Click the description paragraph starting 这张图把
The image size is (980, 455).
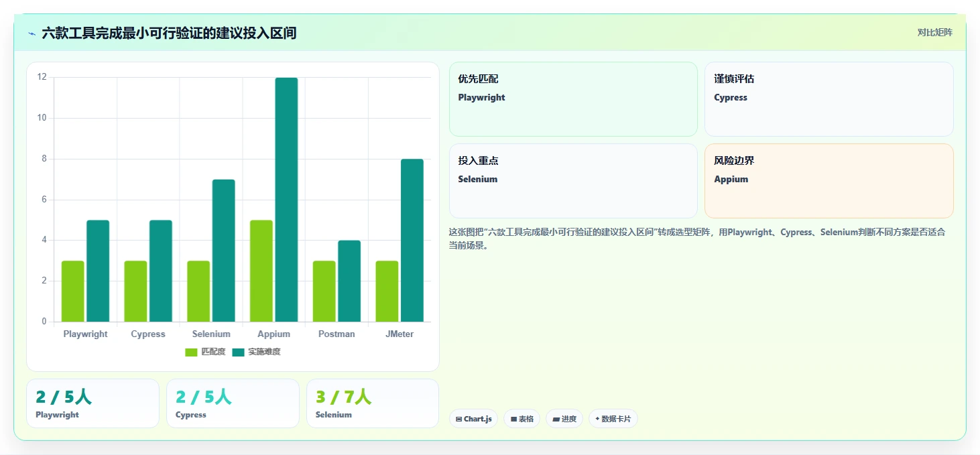[697, 239]
